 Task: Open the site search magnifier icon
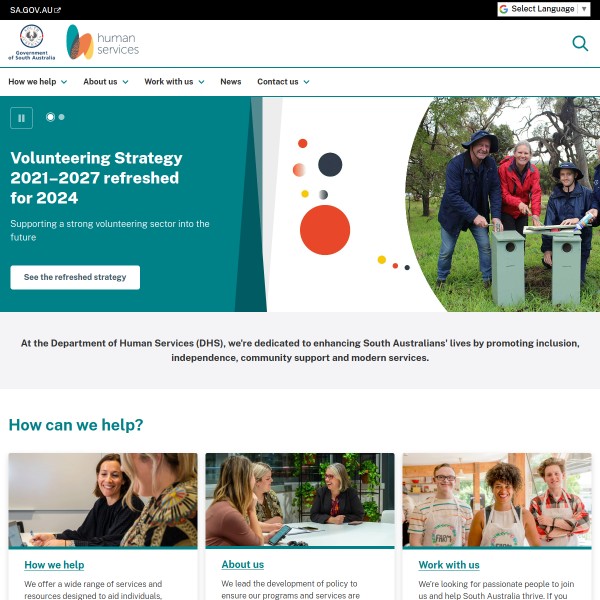tap(580, 43)
